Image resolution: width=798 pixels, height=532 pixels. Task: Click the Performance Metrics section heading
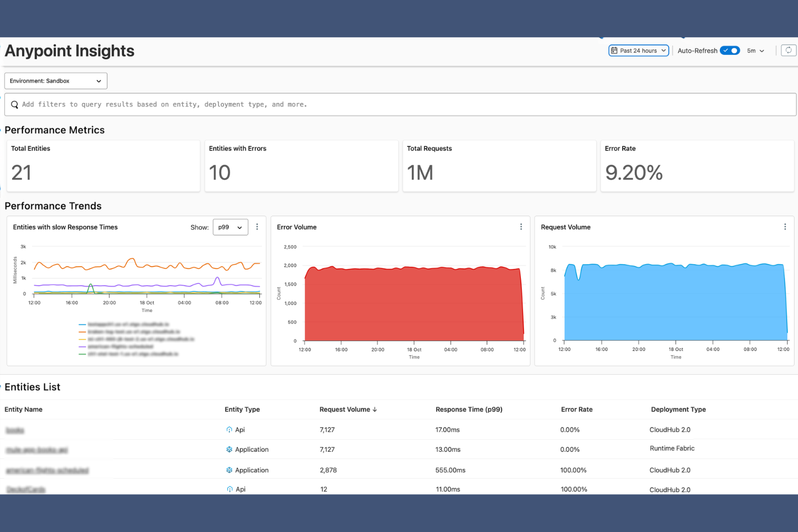click(54, 130)
